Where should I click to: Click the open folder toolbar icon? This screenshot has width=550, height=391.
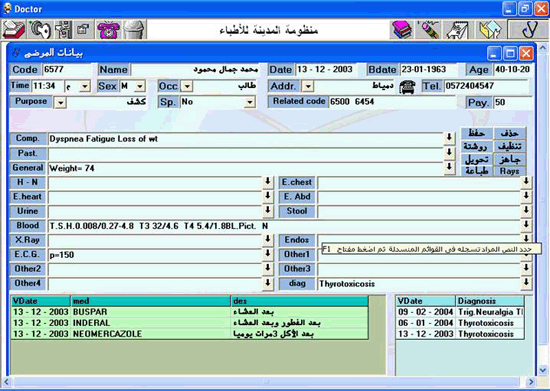489,30
